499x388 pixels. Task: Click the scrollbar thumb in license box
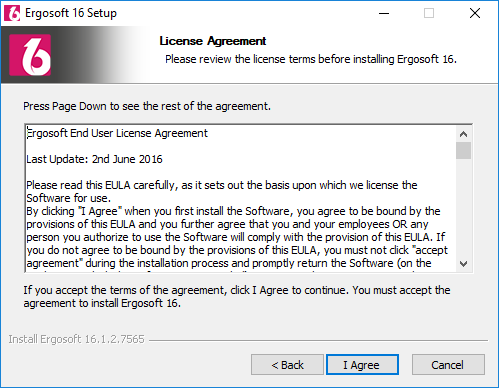pos(463,151)
